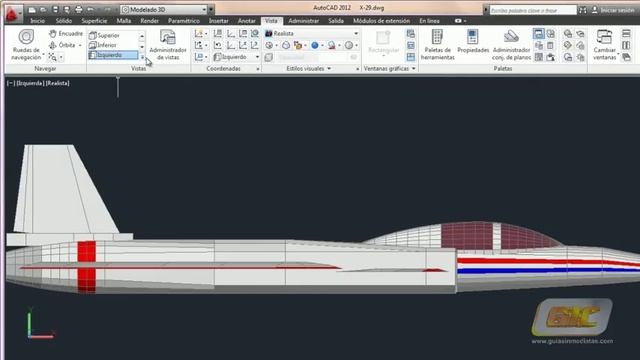This screenshot has height=360, width=640.
Task: Switch to the Paramétrico ribbon tab
Action: coord(184,21)
